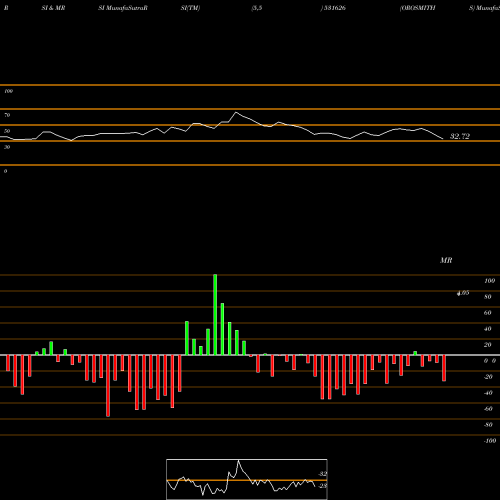Click the -80 label on the MR axis

[x=488, y=425]
